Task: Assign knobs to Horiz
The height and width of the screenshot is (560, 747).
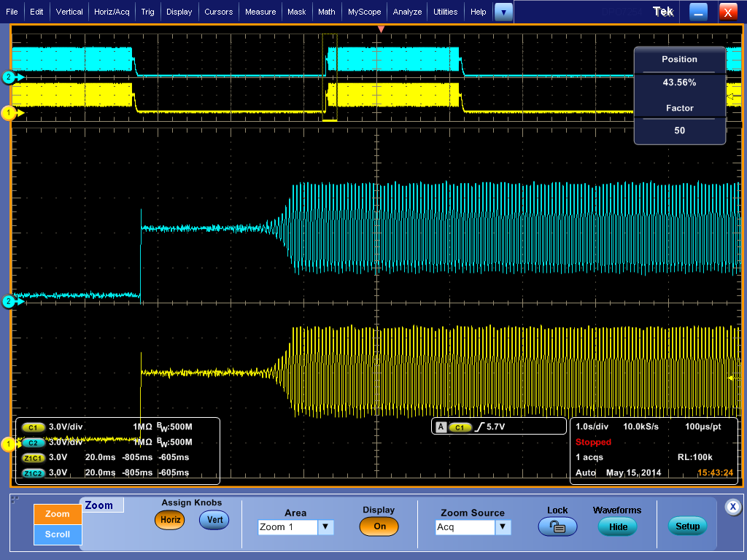Action: (169, 520)
